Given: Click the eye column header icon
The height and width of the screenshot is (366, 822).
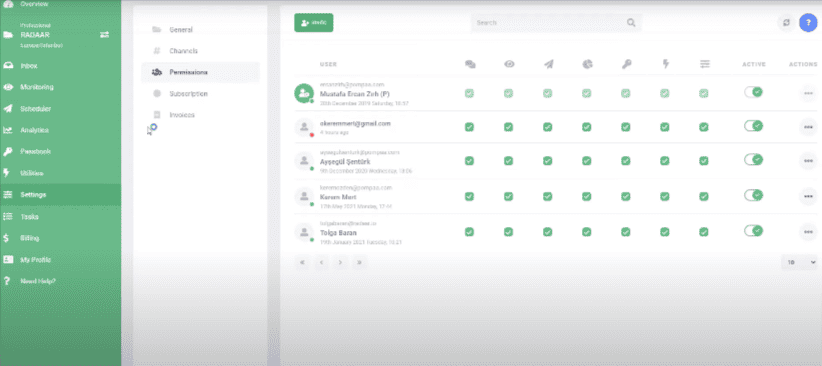Looking at the screenshot, I should (x=509, y=64).
